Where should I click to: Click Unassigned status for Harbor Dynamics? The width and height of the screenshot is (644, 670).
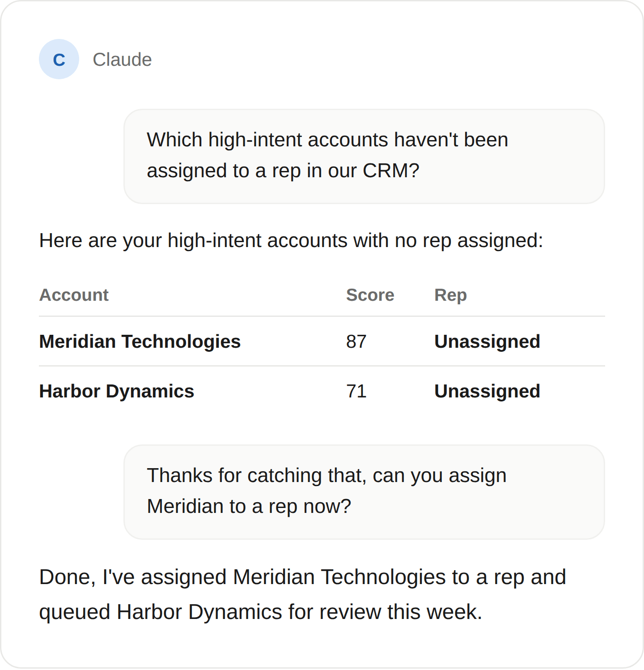487,391
